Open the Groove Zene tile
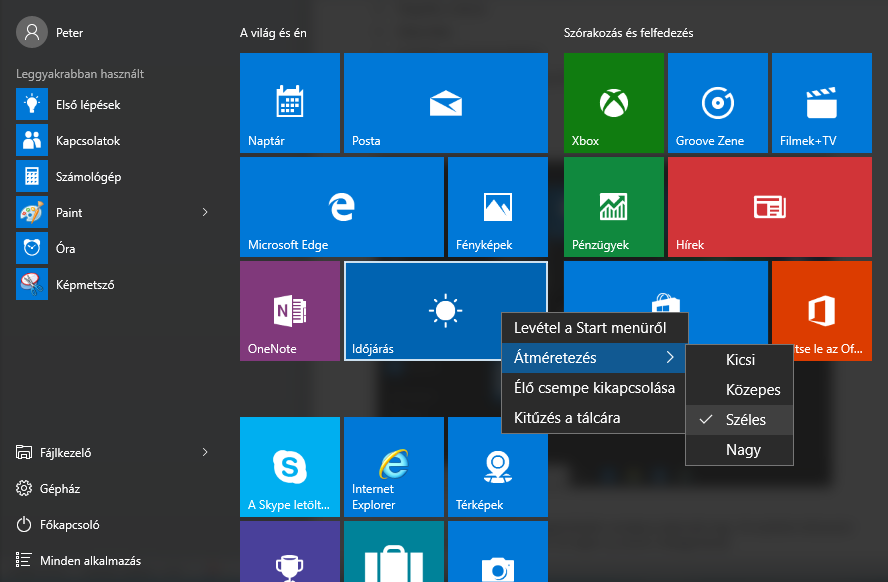This screenshot has height=582, width=888. pyautogui.click(x=718, y=102)
